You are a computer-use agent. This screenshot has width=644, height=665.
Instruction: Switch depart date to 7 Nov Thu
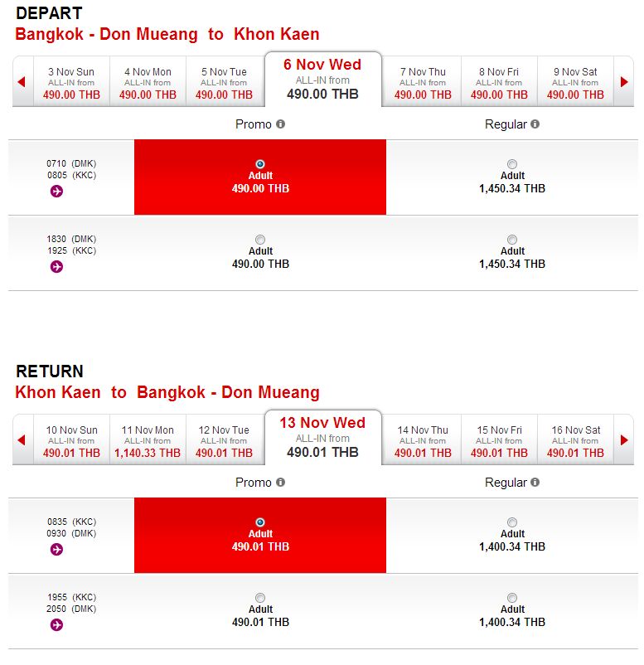click(x=423, y=83)
